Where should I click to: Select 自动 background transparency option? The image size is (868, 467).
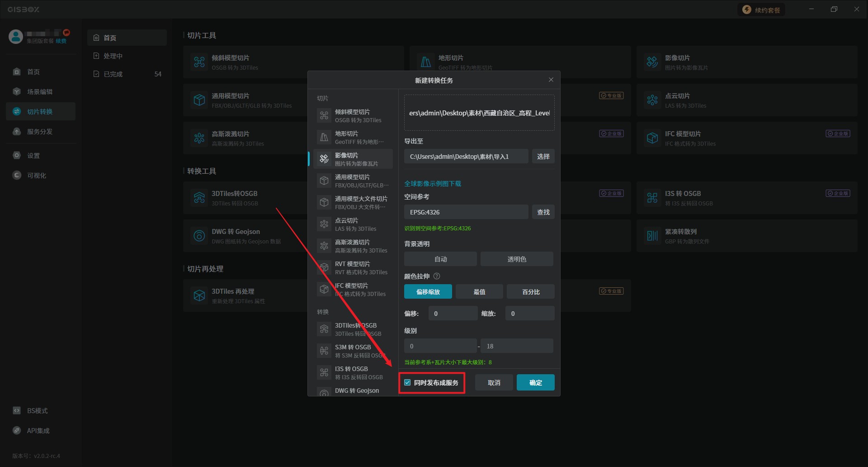point(440,259)
